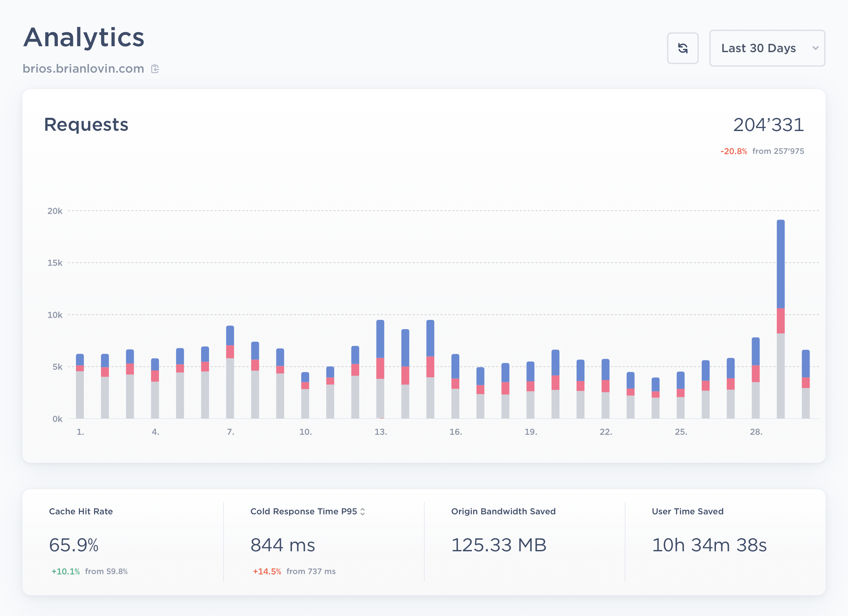
Task: Click the x-axis label 28.
Action: (756, 432)
